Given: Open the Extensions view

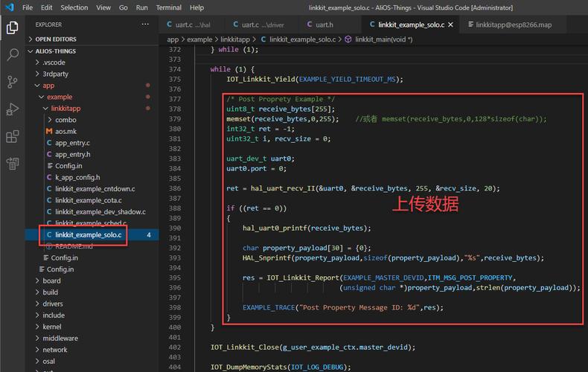Looking at the screenshot, I should 13,137.
